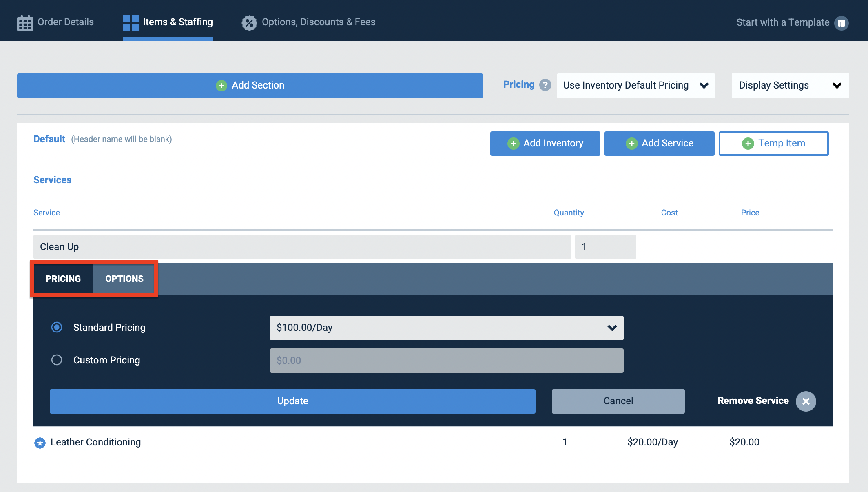Viewport: 868px width, 492px height.
Task: Click the Services heading
Action: [52, 180]
